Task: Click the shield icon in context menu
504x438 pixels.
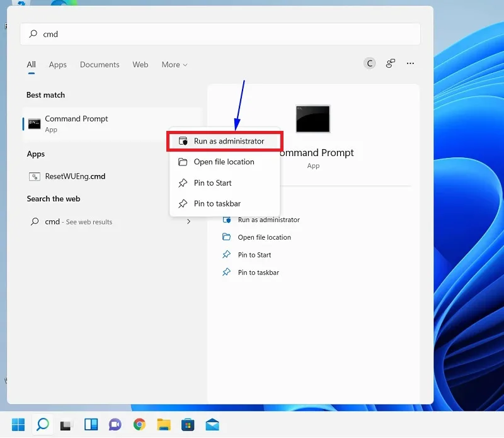Action: (183, 141)
